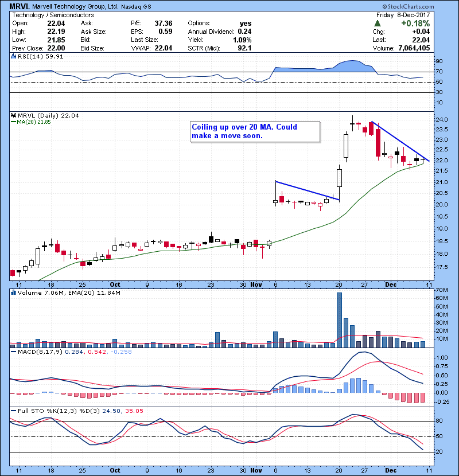This screenshot has height=476, width=459.
Task: Click the Nasdaq GS exchange label
Action: (136, 7)
